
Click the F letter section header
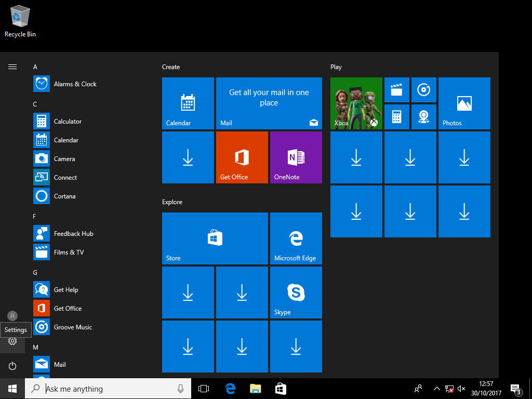(35, 217)
